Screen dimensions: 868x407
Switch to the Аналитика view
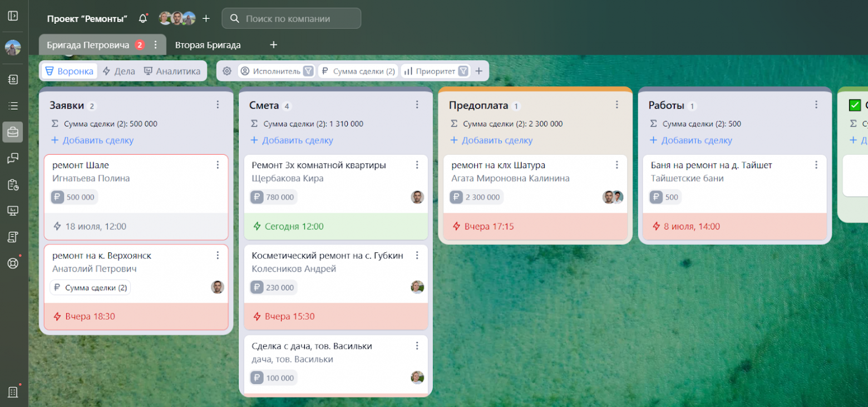(x=172, y=71)
